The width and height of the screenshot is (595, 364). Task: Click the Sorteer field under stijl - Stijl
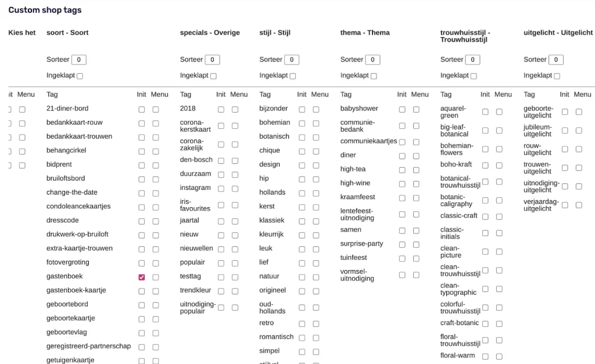(x=291, y=59)
